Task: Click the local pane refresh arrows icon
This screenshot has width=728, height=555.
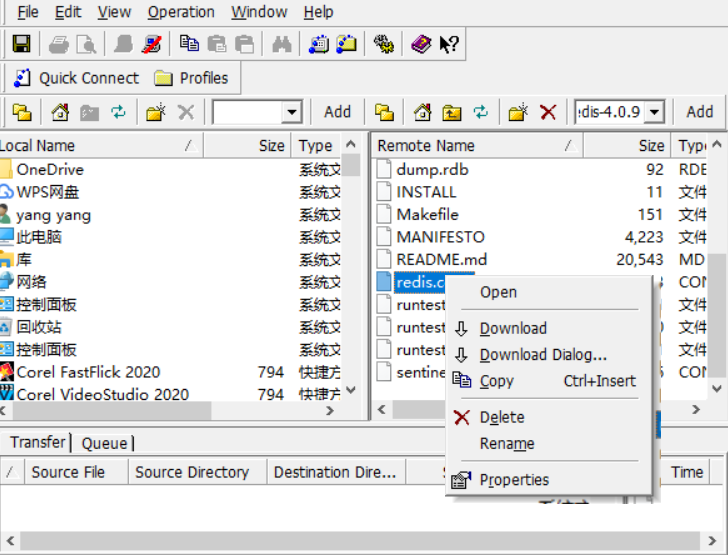Action: 118,112
